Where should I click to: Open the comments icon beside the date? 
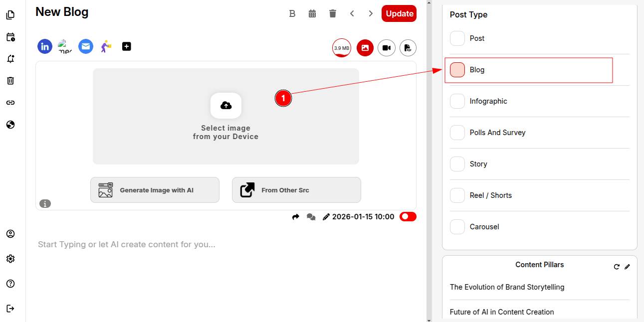click(x=311, y=217)
